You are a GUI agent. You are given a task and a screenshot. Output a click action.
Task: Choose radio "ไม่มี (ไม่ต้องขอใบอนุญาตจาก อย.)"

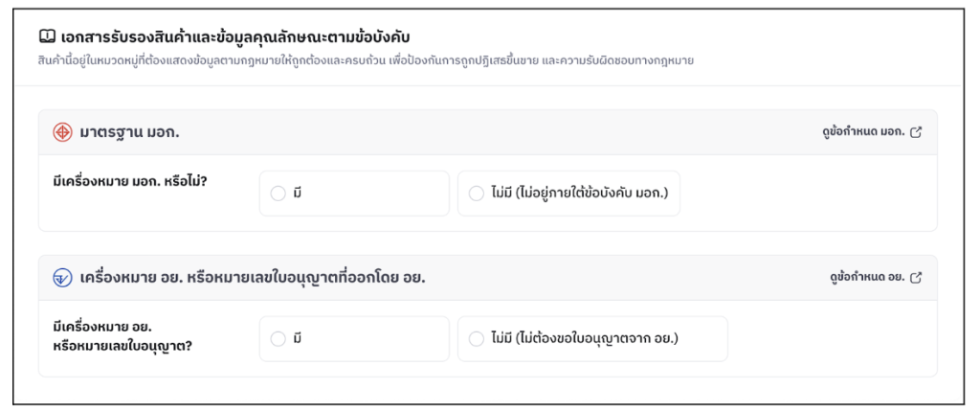[x=477, y=338]
